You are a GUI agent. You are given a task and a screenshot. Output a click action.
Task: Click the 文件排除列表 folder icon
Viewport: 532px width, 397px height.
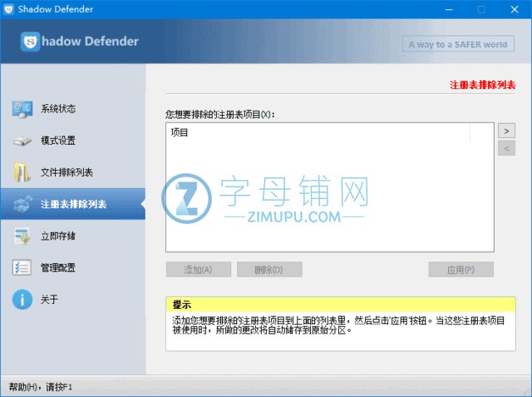(22, 171)
